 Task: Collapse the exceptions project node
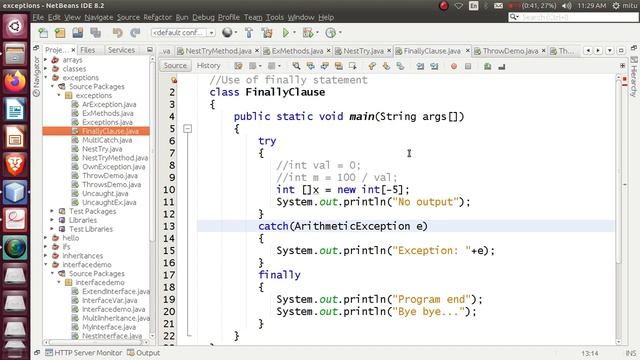coord(46,77)
